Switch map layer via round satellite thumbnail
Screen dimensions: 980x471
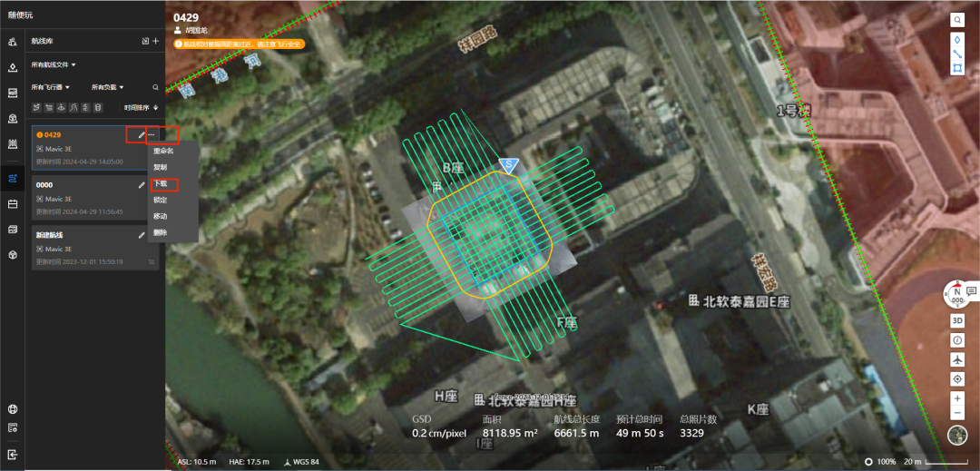click(x=957, y=436)
